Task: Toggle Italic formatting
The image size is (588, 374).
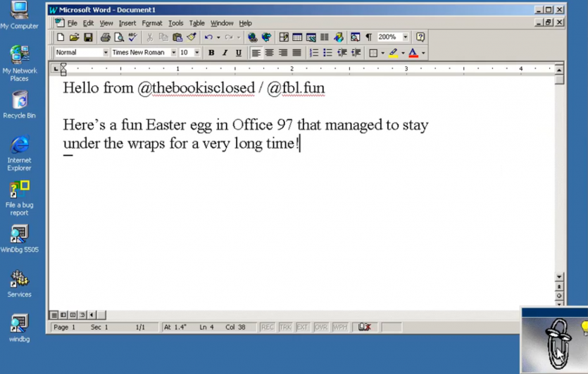Action: tap(225, 53)
